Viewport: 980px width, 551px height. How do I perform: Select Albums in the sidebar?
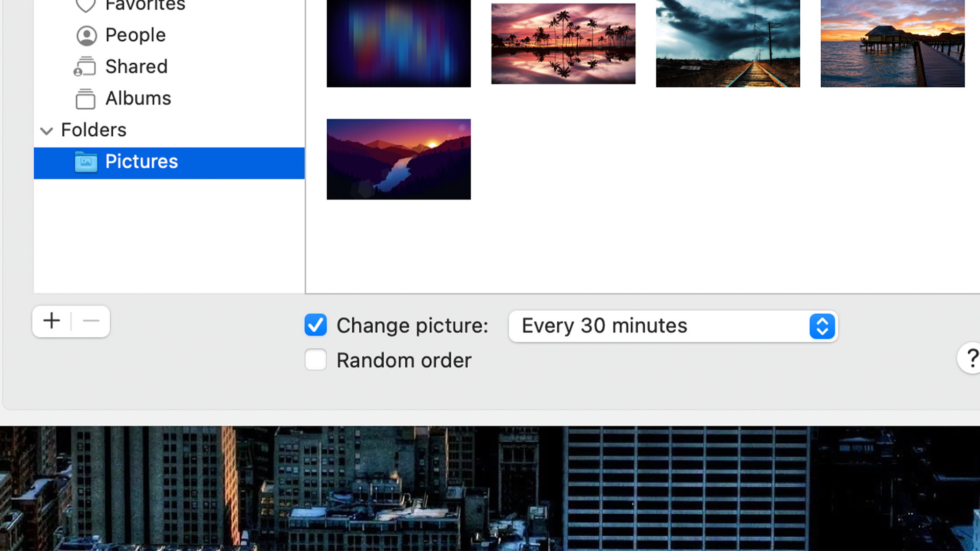tap(138, 98)
